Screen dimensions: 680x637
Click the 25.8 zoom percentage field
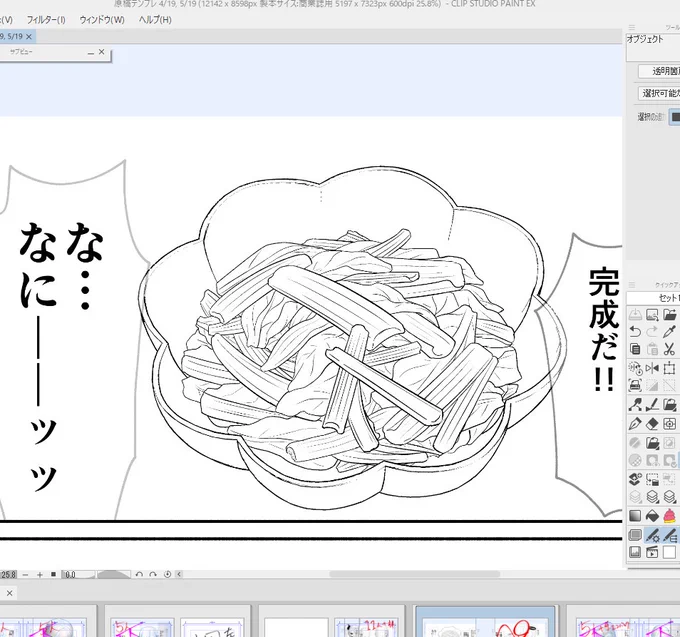8,575
